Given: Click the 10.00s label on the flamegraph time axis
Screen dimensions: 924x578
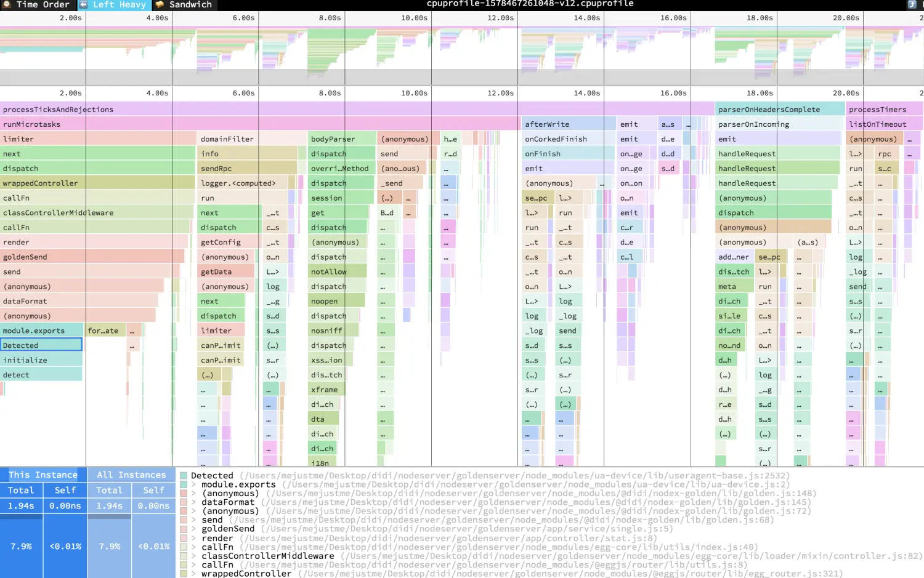Looking at the screenshot, I should pyautogui.click(x=414, y=93).
